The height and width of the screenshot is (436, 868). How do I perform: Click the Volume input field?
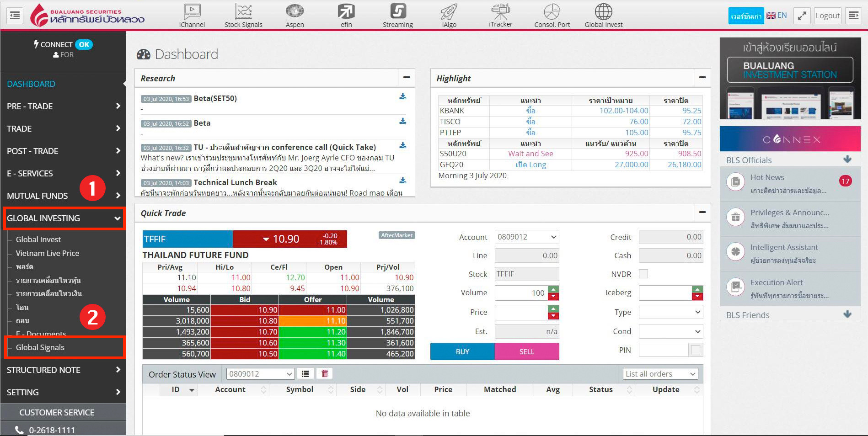[x=521, y=293]
